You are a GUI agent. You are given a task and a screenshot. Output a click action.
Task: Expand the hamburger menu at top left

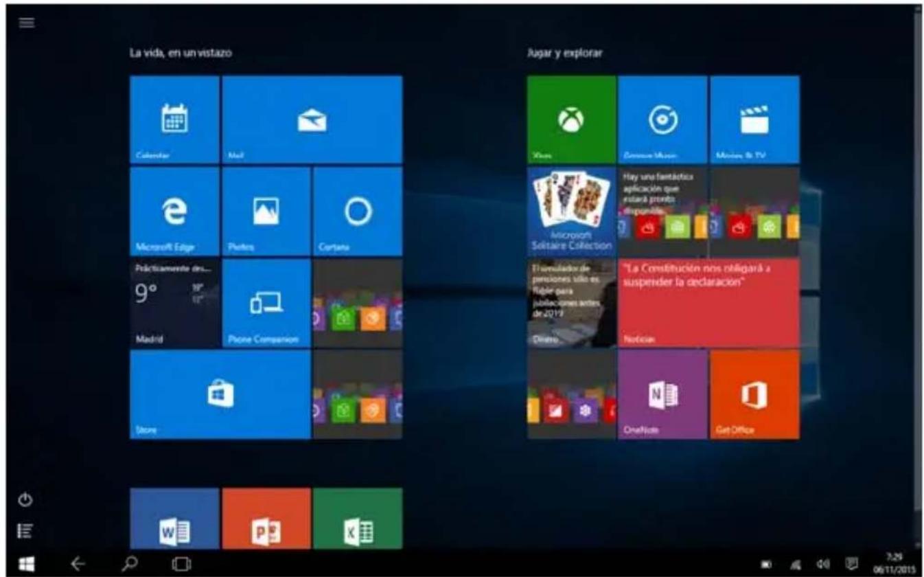(x=27, y=22)
